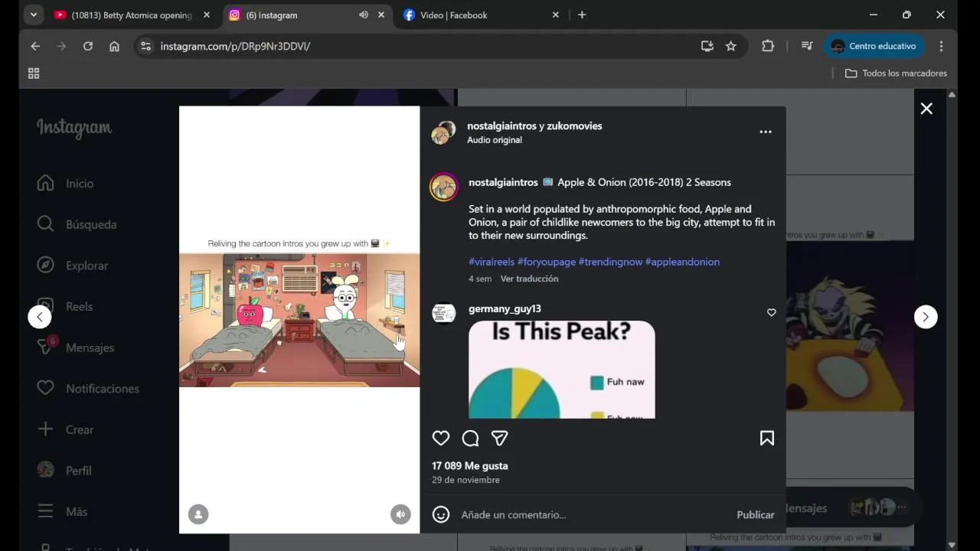The image size is (980, 551).
Task: Close the Video | Facebook tab
Action: [556, 15]
